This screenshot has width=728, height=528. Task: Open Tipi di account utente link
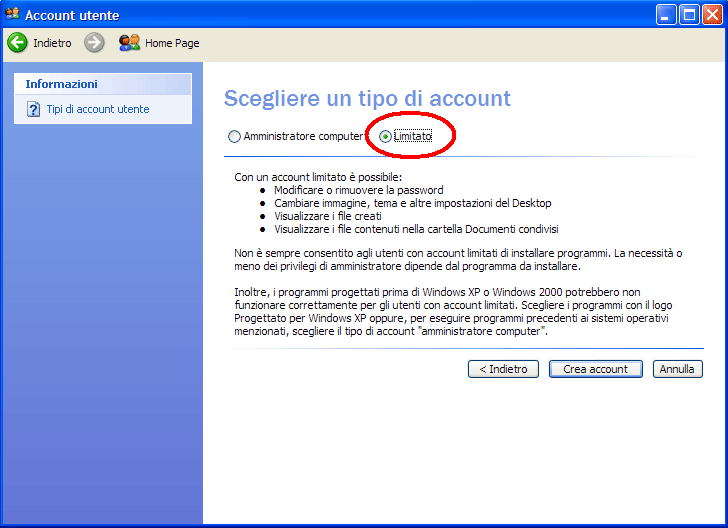[x=98, y=109]
